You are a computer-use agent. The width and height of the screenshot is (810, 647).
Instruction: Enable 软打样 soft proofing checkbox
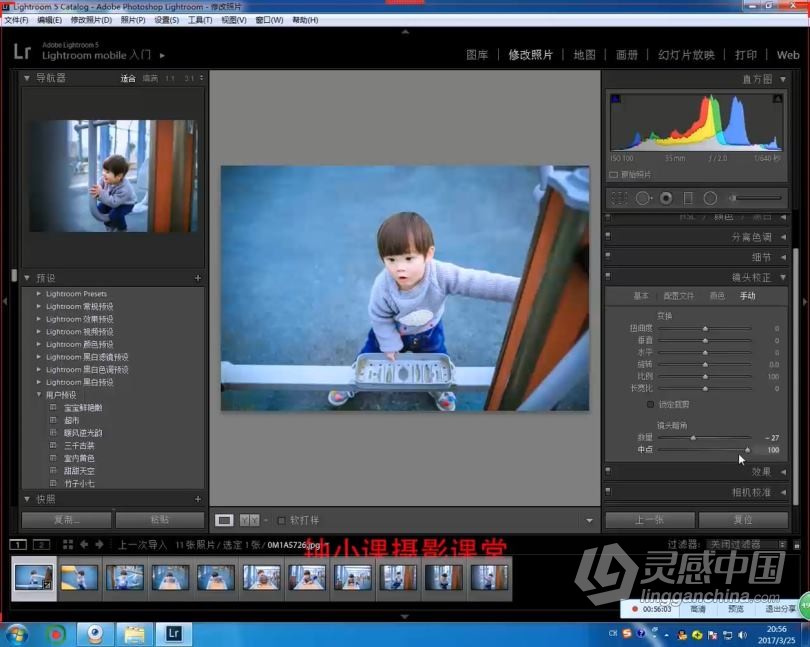tap(282, 520)
